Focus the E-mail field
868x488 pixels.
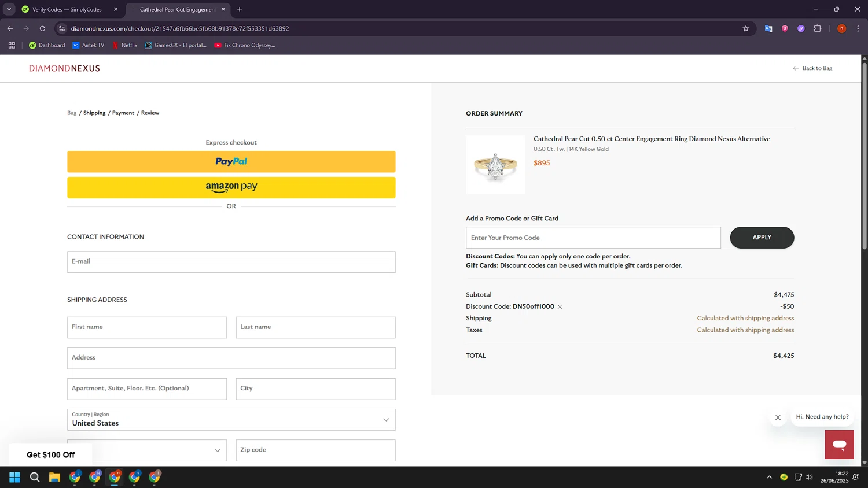[231, 262]
